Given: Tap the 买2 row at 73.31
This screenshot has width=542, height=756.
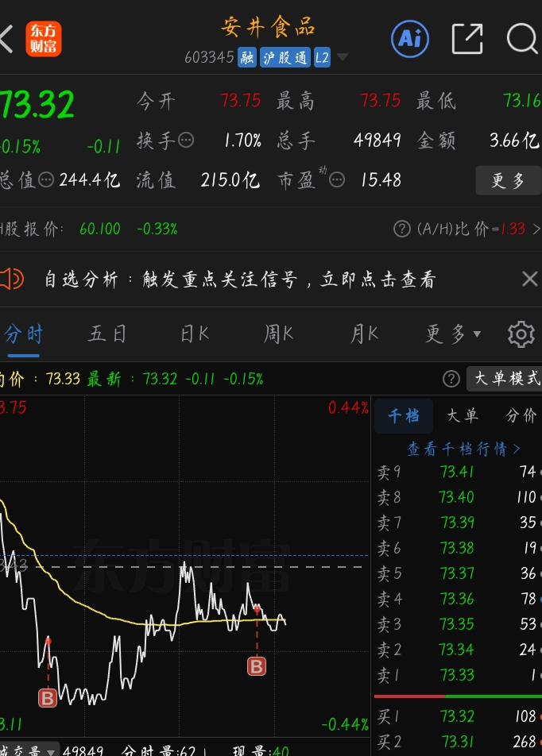Looking at the screenshot, I should (x=458, y=742).
